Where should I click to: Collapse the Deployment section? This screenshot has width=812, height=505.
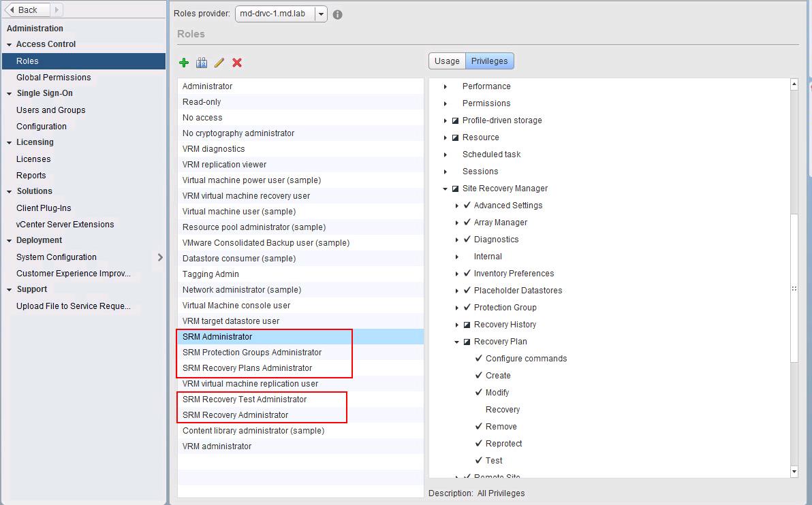(10, 241)
